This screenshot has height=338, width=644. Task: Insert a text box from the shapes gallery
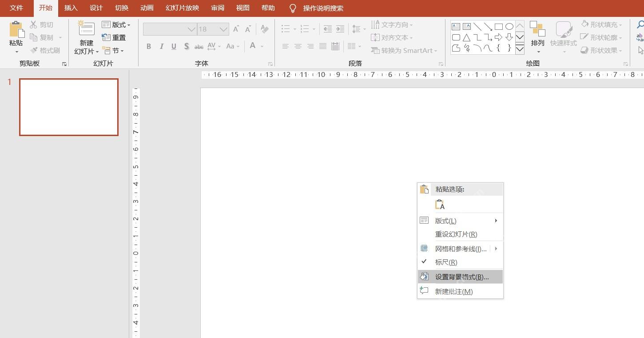click(456, 27)
